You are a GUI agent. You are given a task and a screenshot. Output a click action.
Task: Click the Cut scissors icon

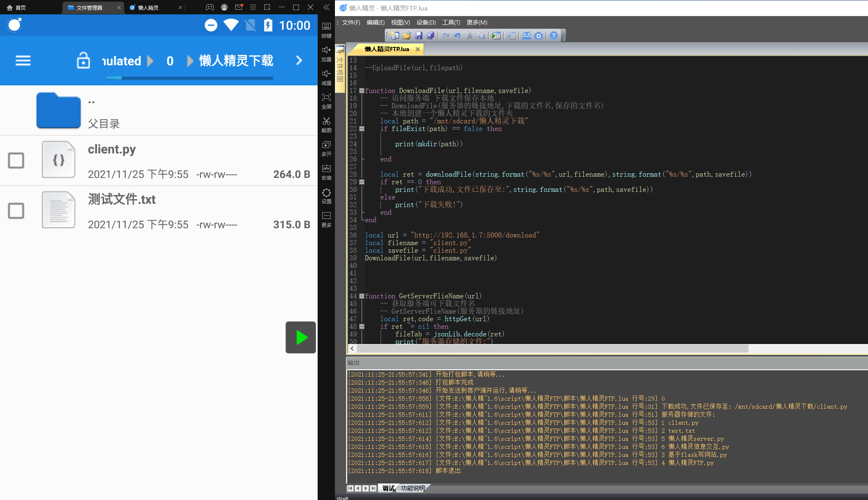pyautogui.click(x=469, y=36)
